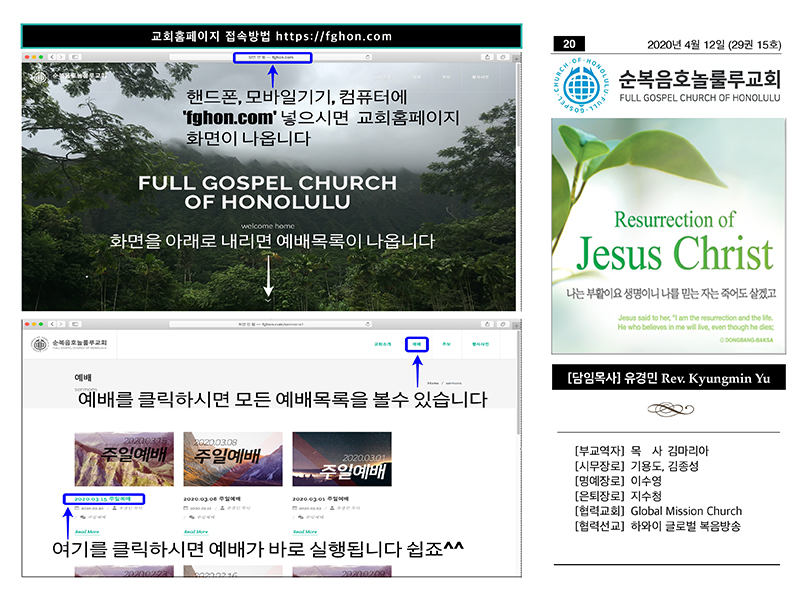792x612 pixels.
Task: Click the text 'Global Mission Church'
Action: [686, 511]
